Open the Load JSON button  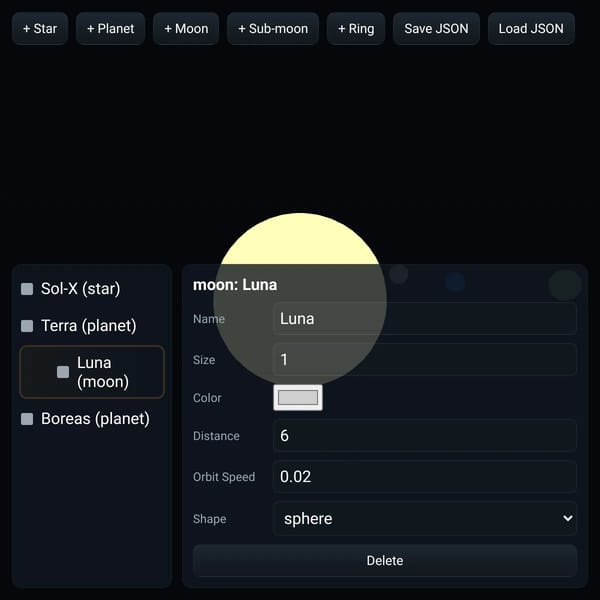click(x=531, y=29)
